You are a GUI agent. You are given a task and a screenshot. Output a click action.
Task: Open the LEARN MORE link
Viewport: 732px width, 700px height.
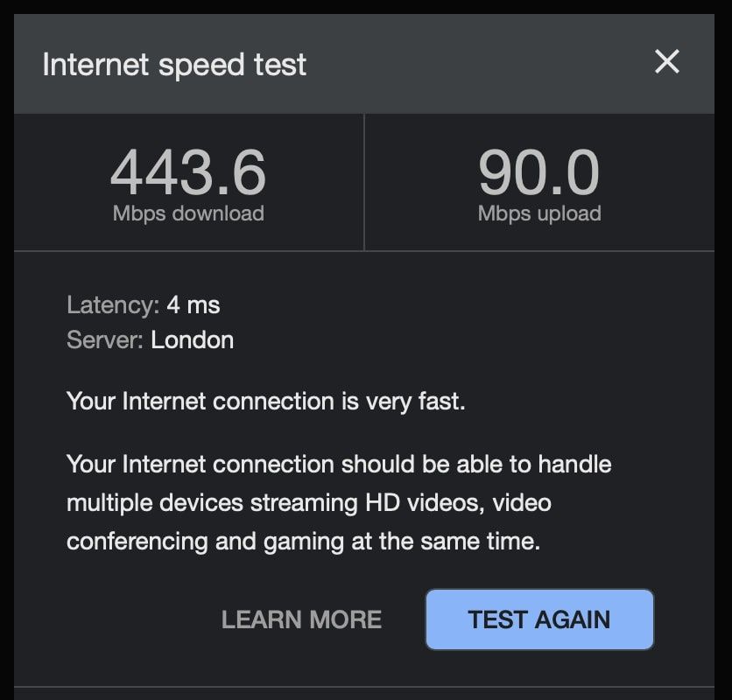pos(301,619)
